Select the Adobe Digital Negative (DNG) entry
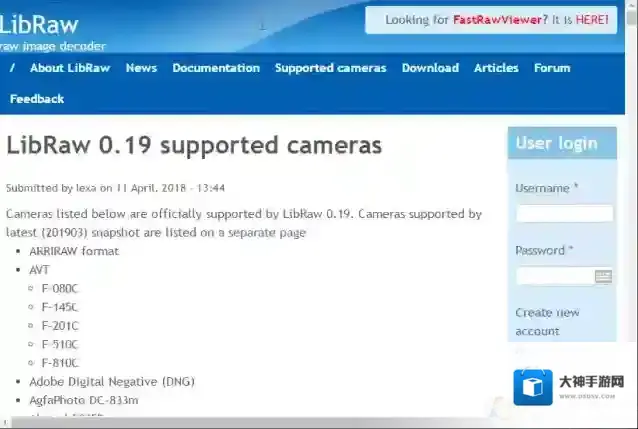The image size is (638, 429). click(x=112, y=382)
